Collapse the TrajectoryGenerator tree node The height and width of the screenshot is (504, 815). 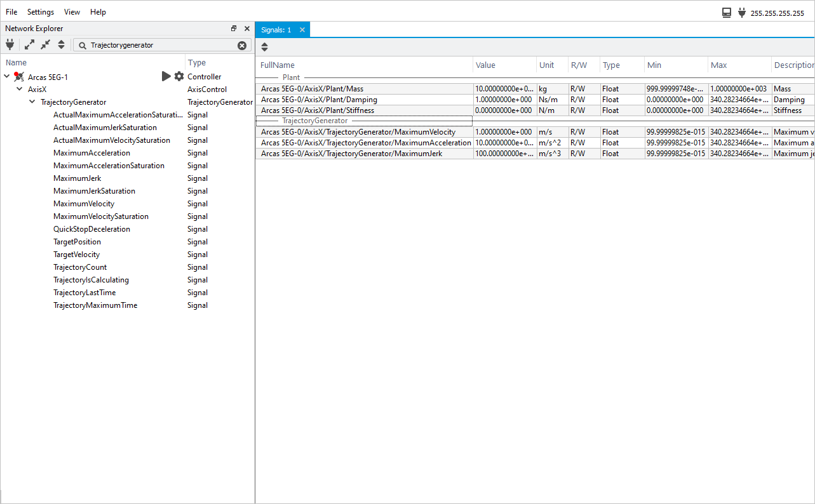click(32, 102)
